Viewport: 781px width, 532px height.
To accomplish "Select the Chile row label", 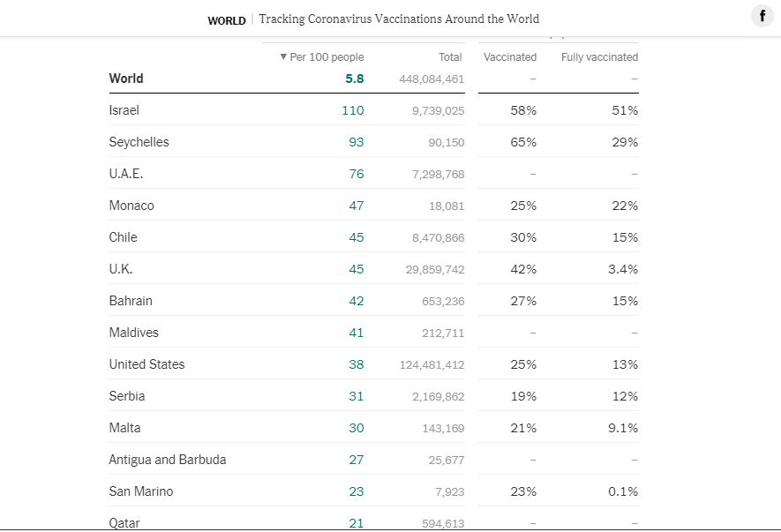I will point(124,237).
